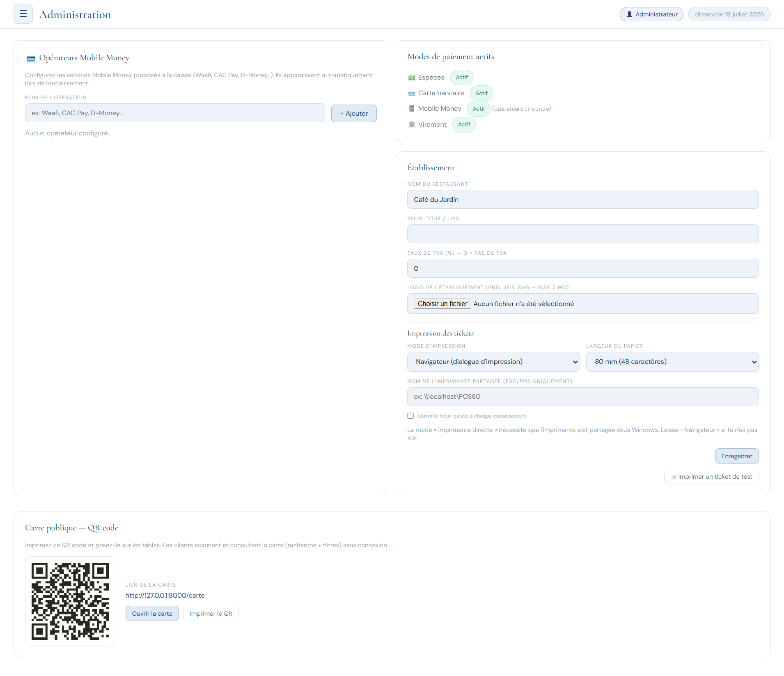Click Choisir un fichier for the logo

point(442,304)
